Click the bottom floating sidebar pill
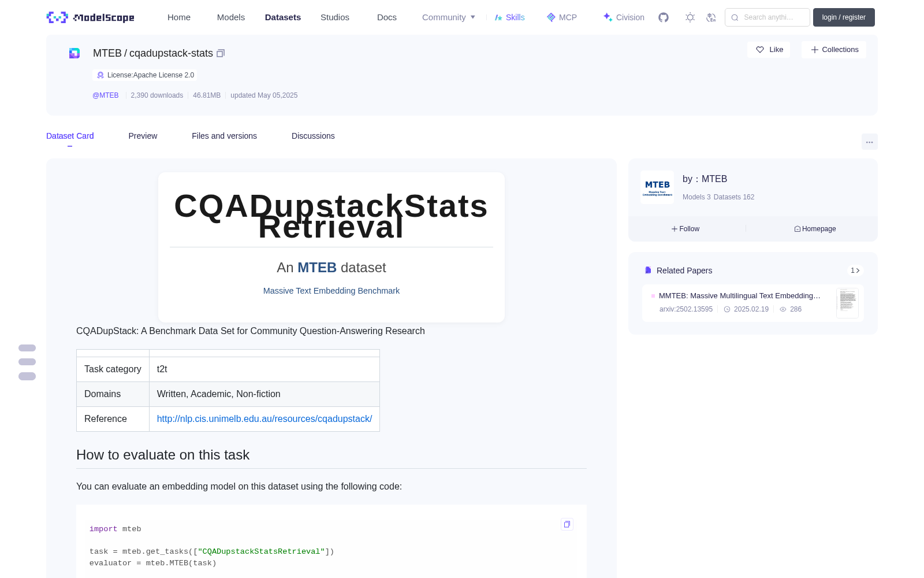 [x=27, y=376]
